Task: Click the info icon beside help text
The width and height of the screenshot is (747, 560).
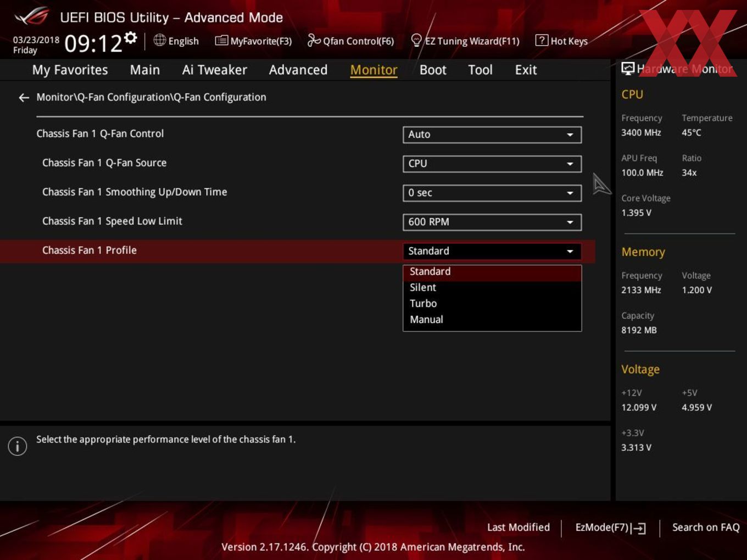Action: tap(18, 446)
